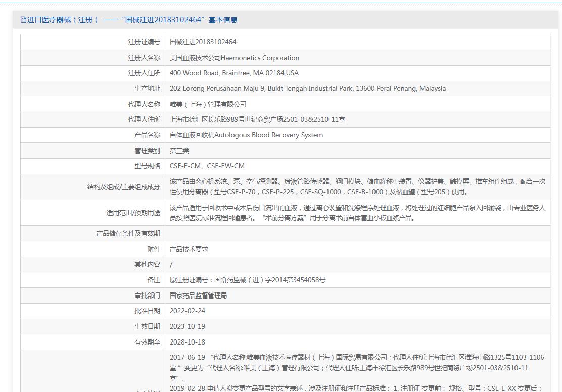Viewport: 562px width, 392px height.
Task: Select effective date 2023-10-19
Action: [188, 327]
